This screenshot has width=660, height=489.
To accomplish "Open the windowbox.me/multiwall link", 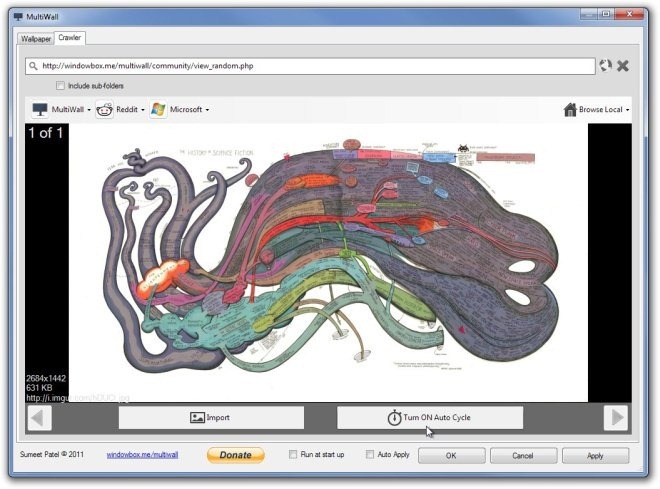I will pos(142,454).
